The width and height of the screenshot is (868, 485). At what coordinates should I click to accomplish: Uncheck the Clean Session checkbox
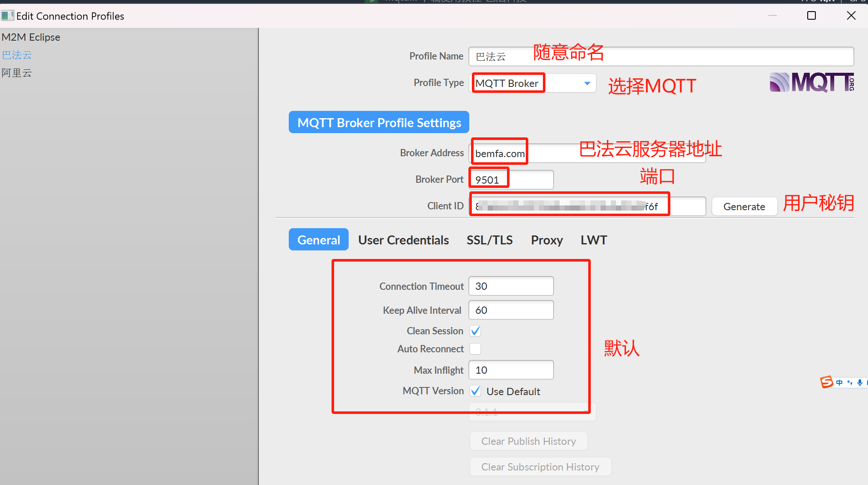(x=475, y=331)
